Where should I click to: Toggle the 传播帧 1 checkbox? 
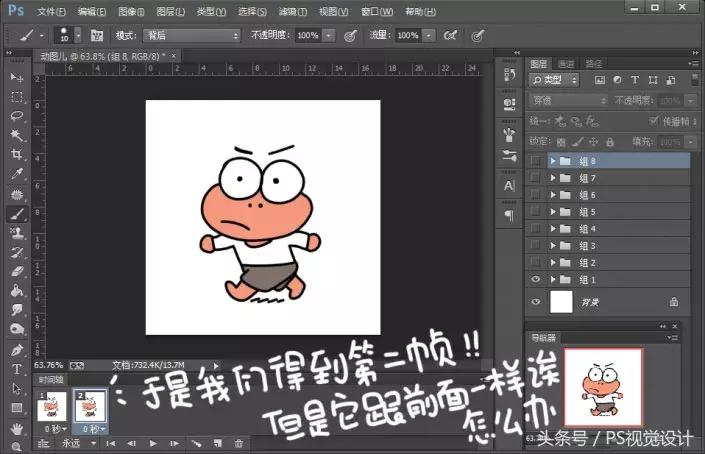[654, 120]
